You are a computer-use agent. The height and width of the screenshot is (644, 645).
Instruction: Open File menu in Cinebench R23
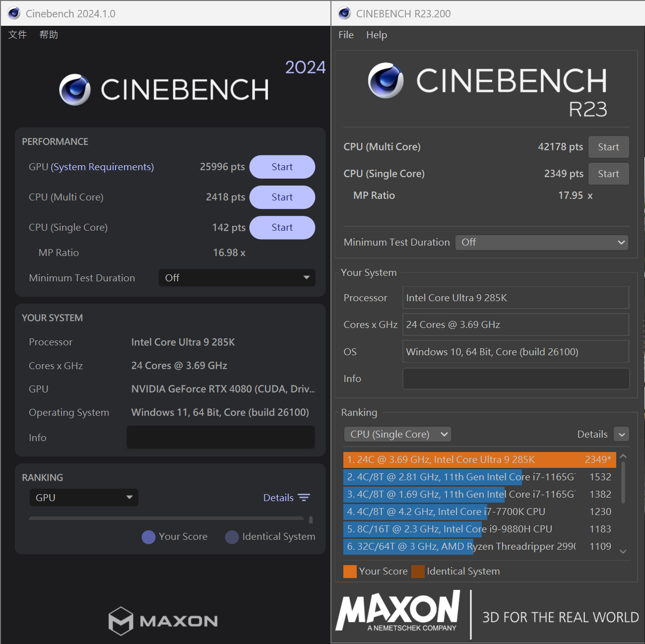[x=346, y=35]
